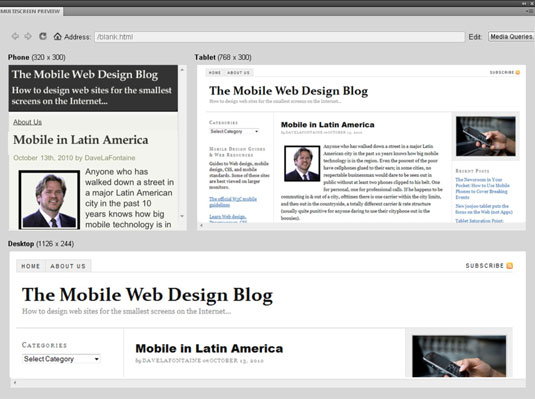
Task: Click Subscribe RSS icon in Tablet preview
Action: click(518, 72)
